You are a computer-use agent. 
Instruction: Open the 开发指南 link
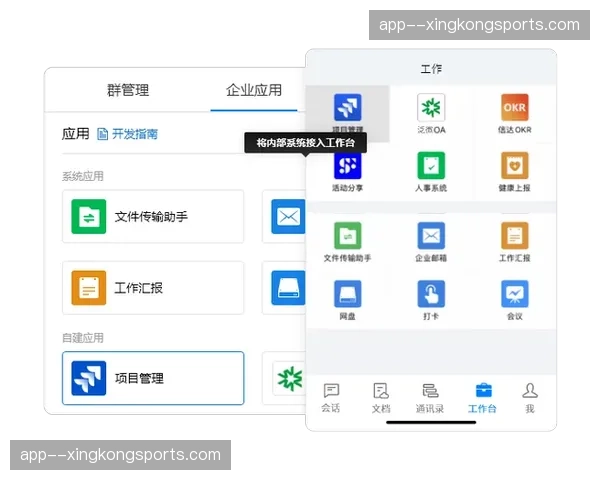click(135, 134)
